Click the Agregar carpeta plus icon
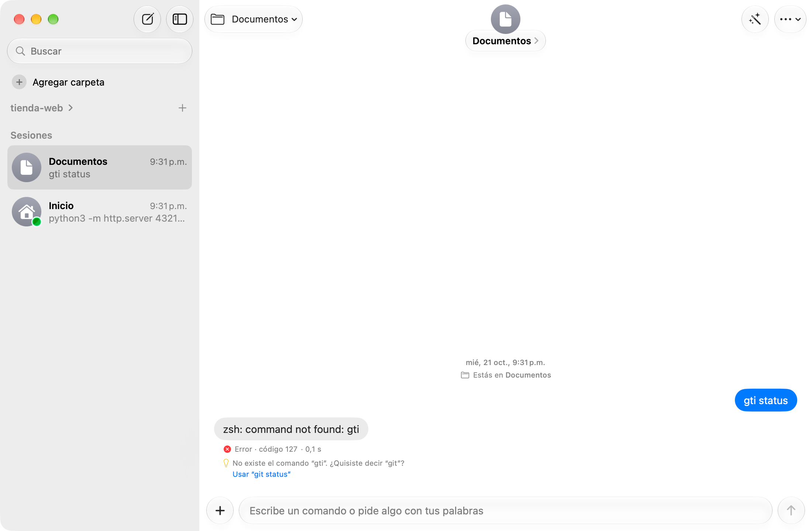This screenshot has width=812, height=531. pos(19,82)
